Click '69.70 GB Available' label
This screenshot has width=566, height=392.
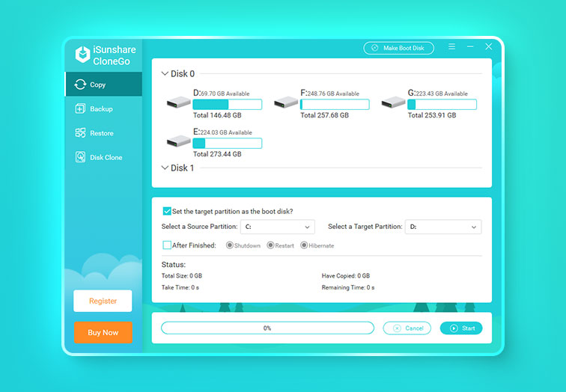tap(225, 94)
